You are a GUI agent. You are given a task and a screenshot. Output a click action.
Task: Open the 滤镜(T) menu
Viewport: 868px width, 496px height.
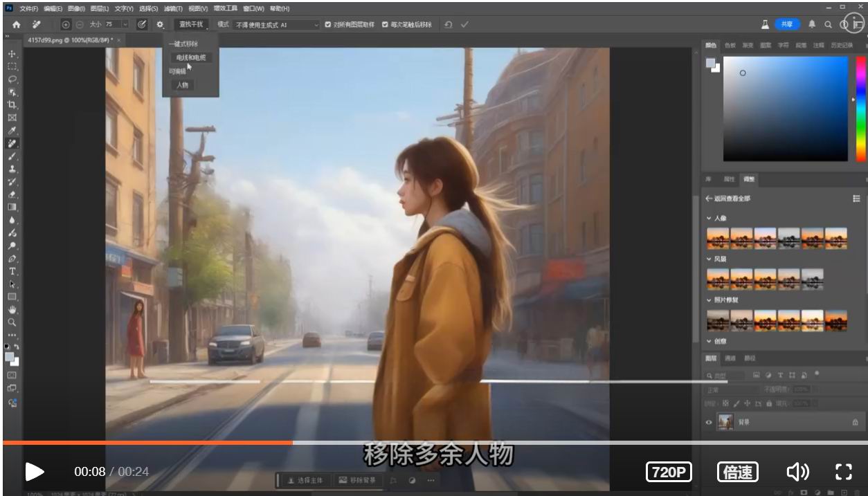173,8
